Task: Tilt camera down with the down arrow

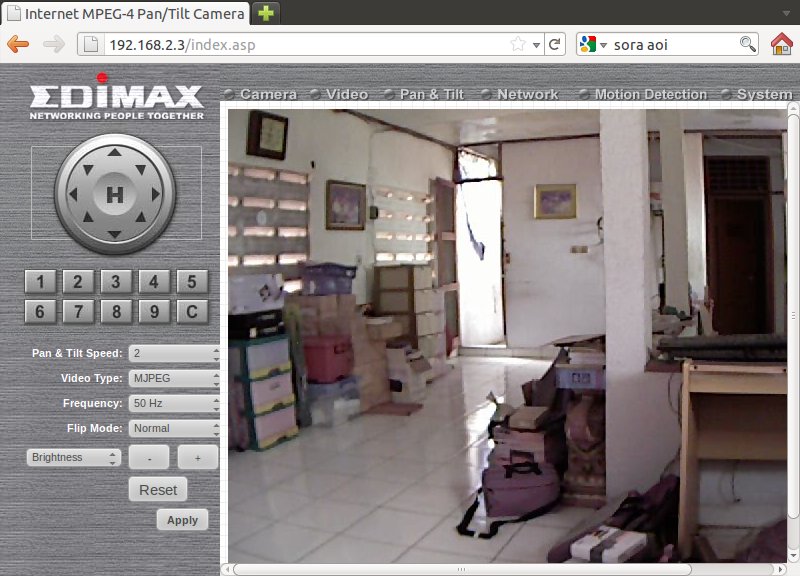Action: click(x=115, y=235)
